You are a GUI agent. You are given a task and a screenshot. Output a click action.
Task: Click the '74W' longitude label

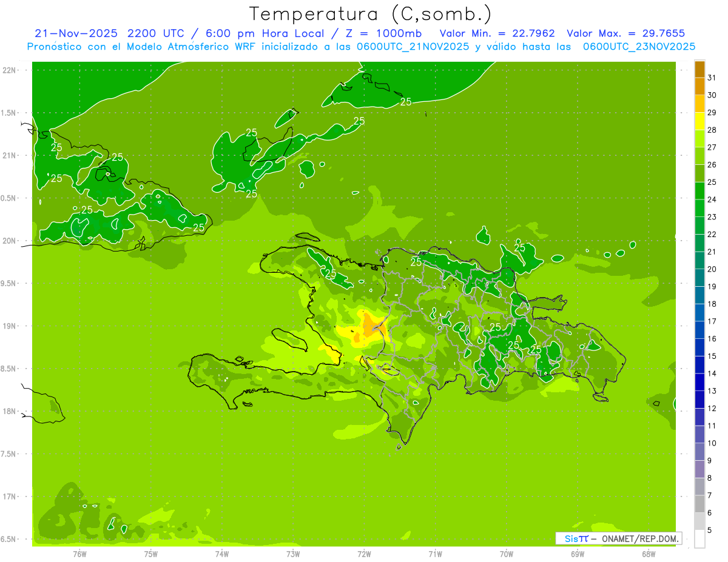pyautogui.click(x=222, y=554)
